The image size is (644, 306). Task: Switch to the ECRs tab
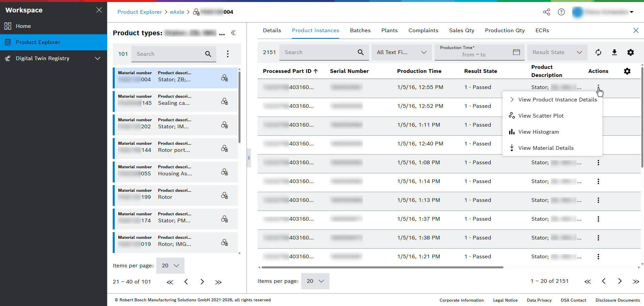542,31
